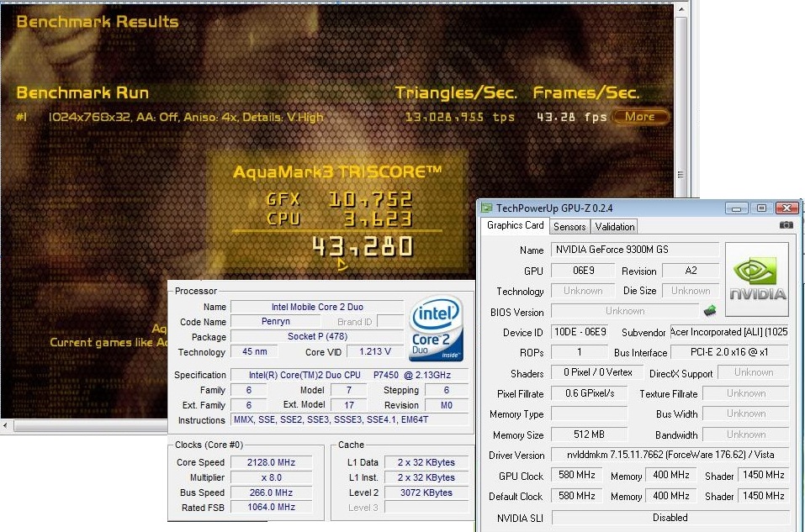
Task: Click the Device ID field 10DE - 06E9
Action: [580, 332]
